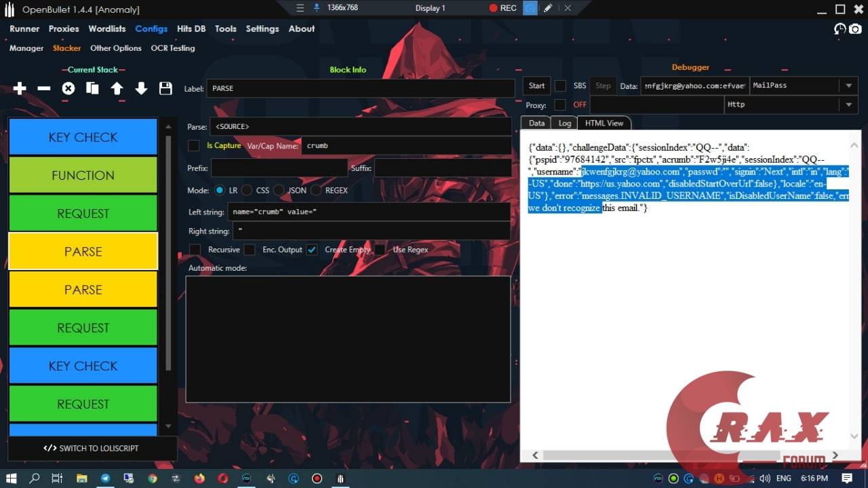Select the REGEX parse mode
Image resolution: width=868 pixels, height=488 pixels.
tap(316, 191)
